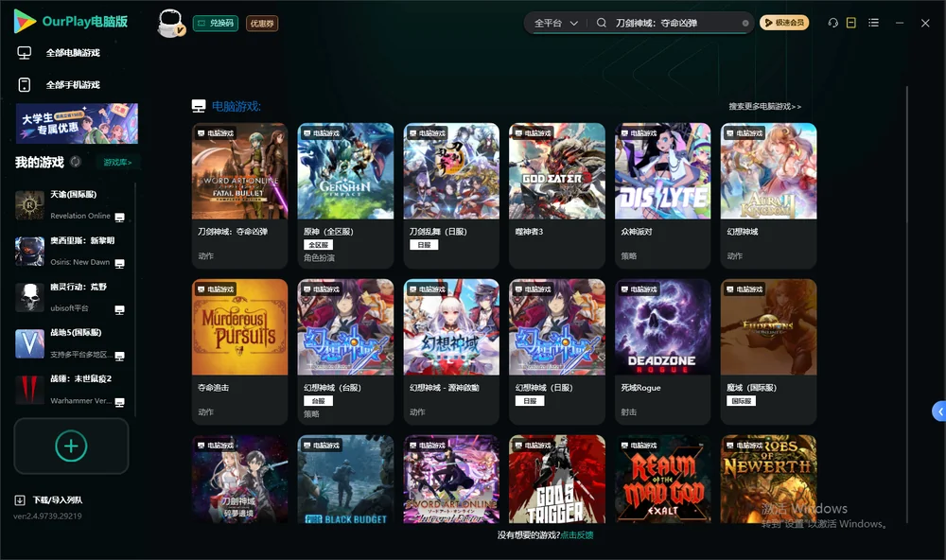946x560 pixels.
Task: Expand the 全平台 platform dropdown
Action: coord(555,23)
